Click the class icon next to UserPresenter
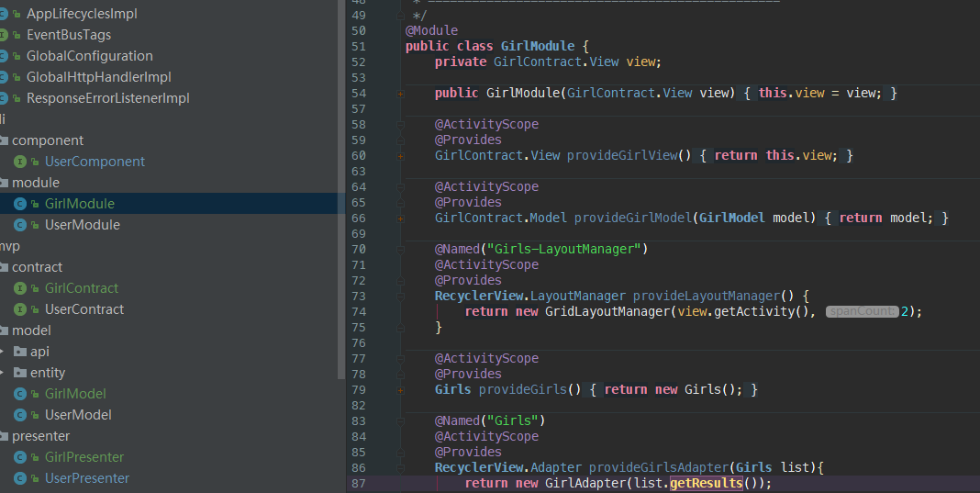The image size is (980, 493). tap(20, 478)
